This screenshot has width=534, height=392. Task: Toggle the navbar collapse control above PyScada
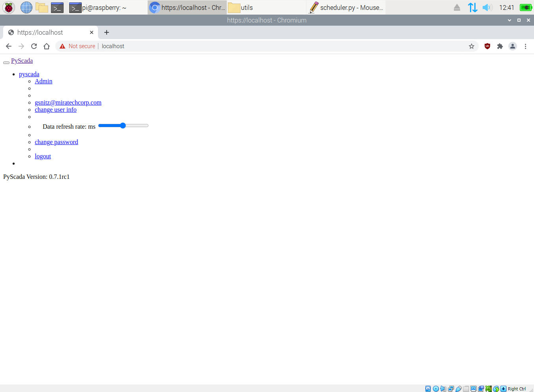point(6,62)
